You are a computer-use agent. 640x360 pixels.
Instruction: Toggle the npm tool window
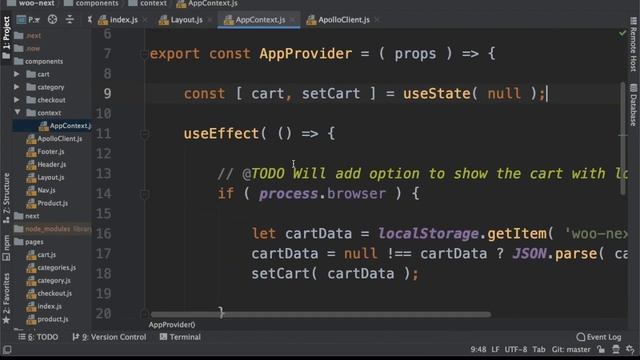[6, 248]
